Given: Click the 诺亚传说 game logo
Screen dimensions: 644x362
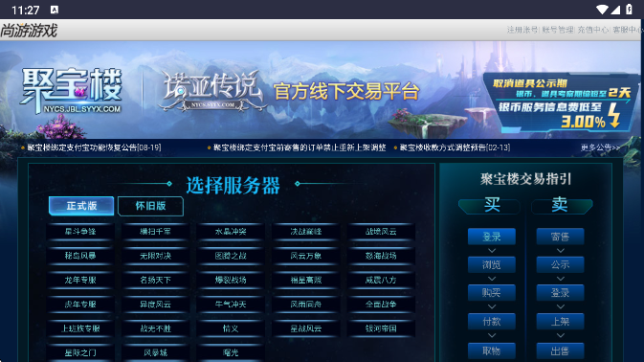Looking at the screenshot, I should click(x=211, y=91).
